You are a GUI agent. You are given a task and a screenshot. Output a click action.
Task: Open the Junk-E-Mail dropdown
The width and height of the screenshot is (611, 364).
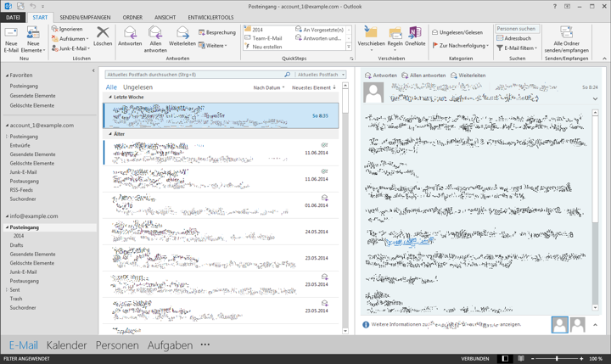coord(71,48)
